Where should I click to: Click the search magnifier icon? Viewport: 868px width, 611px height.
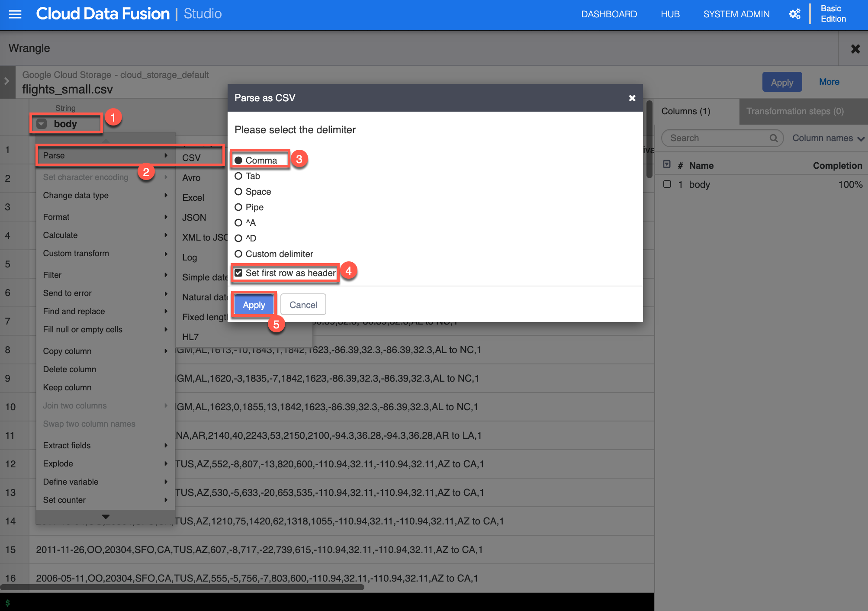click(x=774, y=138)
